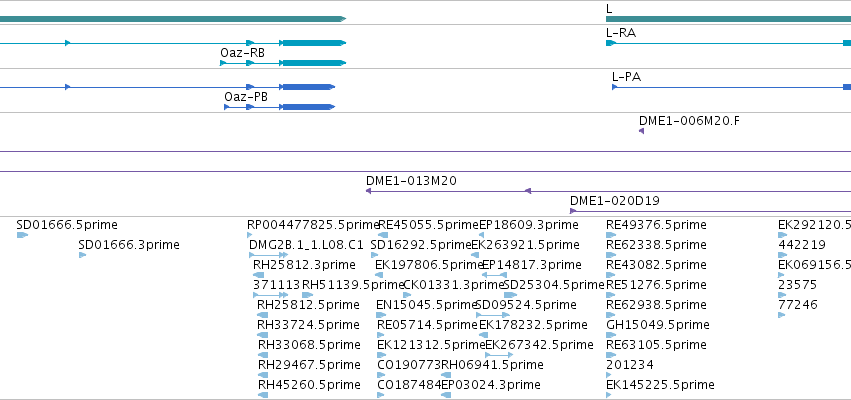Screen dimensions: 851x400
Task: Click the RH25812.3prime EST label
Action: pyautogui.click(x=304, y=265)
